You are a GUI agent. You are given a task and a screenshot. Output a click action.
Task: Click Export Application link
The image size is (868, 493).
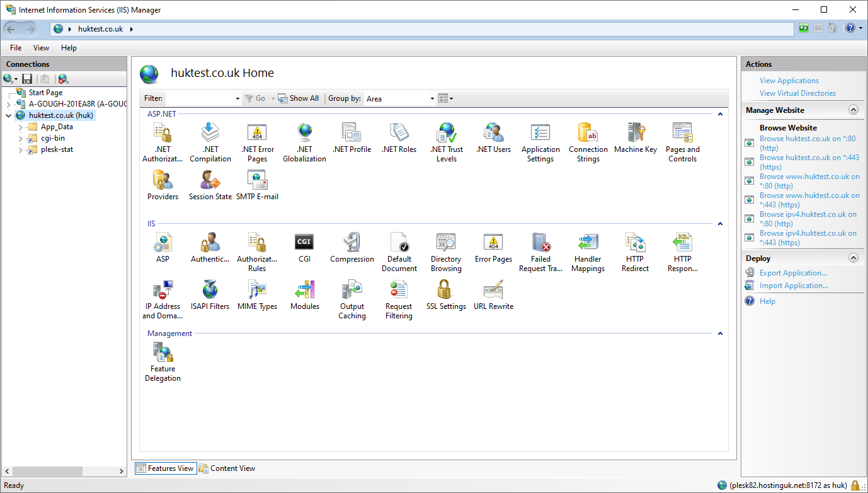(x=793, y=273)
